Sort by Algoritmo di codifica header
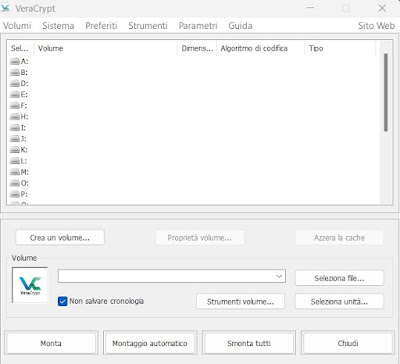This screenshot has height=364, width=400. pyautogui.click(x=260, y=48)
